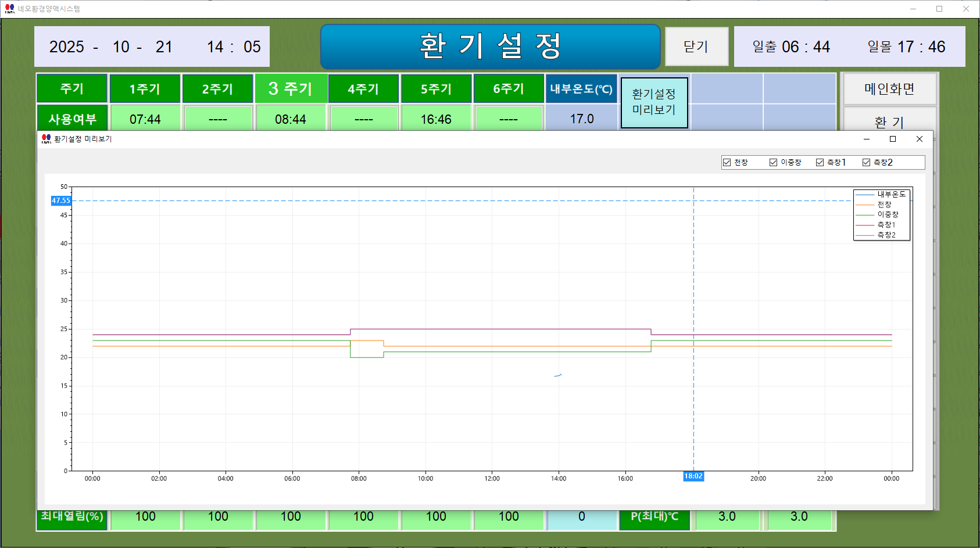Click the 16:46 time cell

click(x=436, y=119)
